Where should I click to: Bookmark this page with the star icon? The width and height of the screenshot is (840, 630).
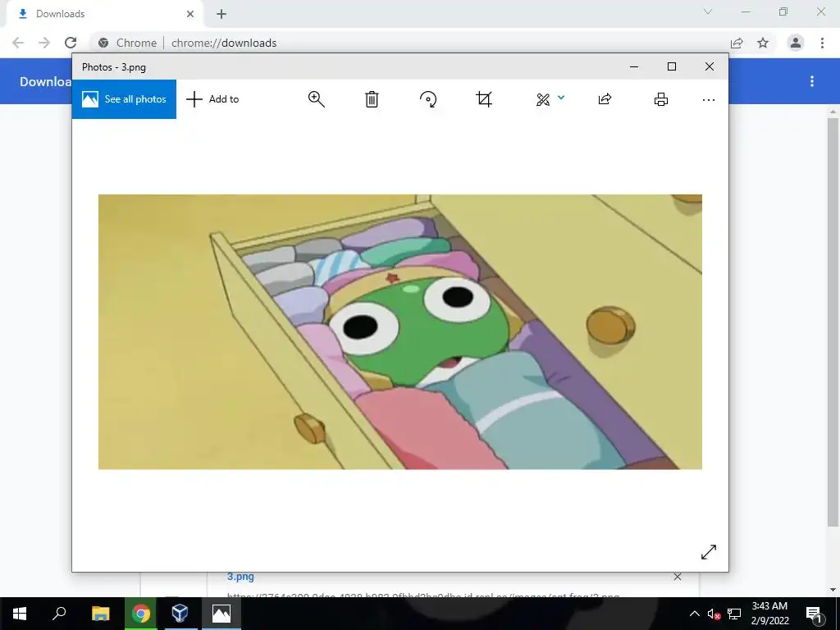[763, 43]
